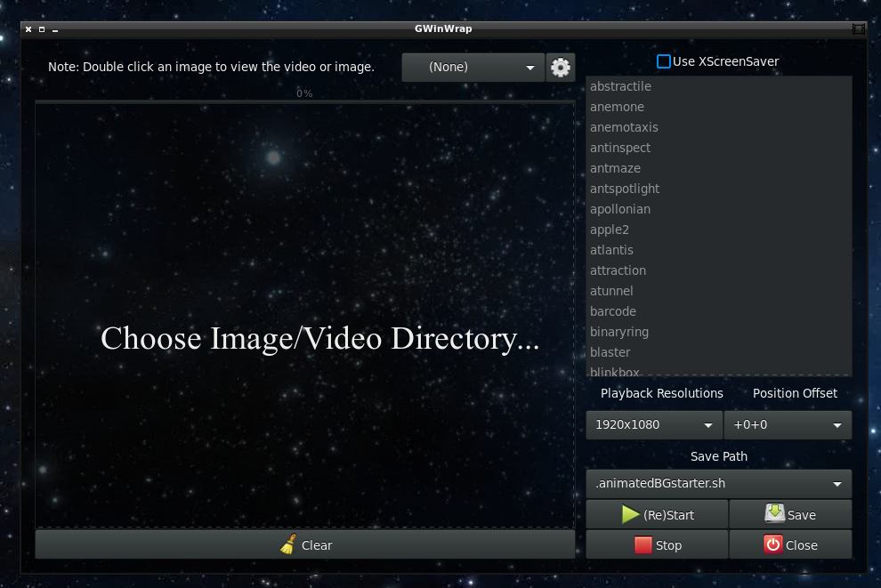Select antspotlight in the list
Viewport: 881px width, 588px height.
(x=719, y=189)
